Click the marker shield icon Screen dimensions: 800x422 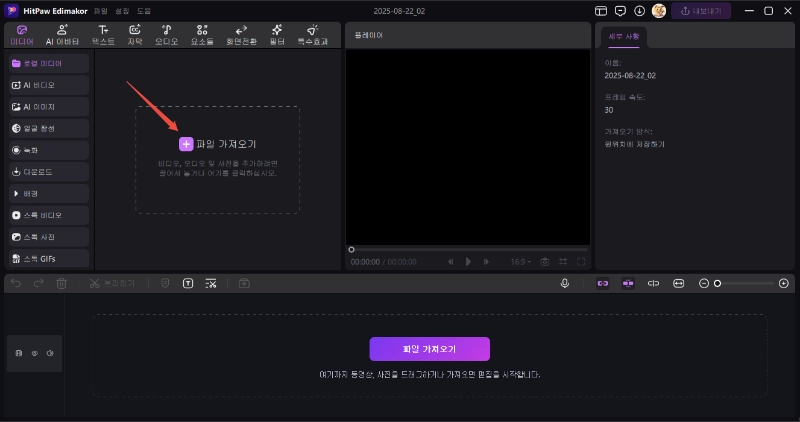click(x=165, y=283)
